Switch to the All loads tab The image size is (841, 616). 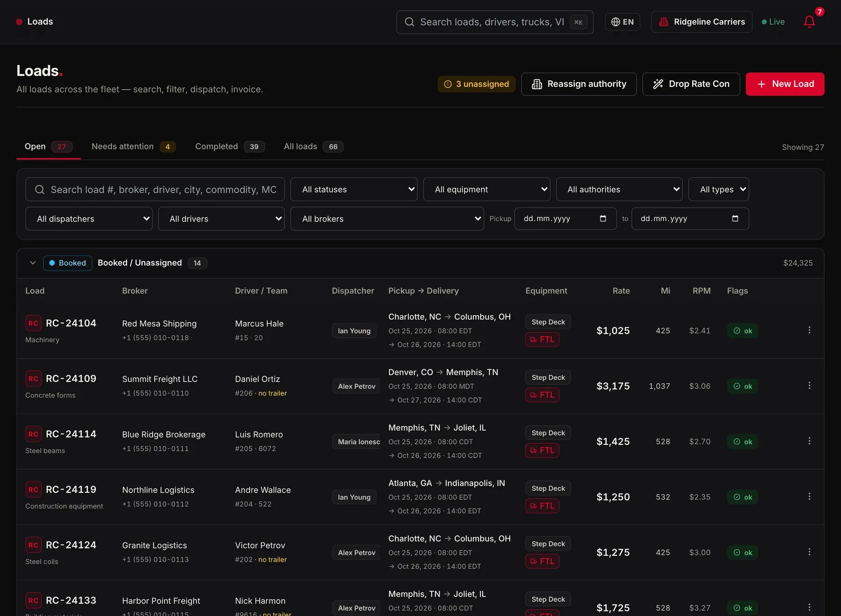tap(313, 147)
